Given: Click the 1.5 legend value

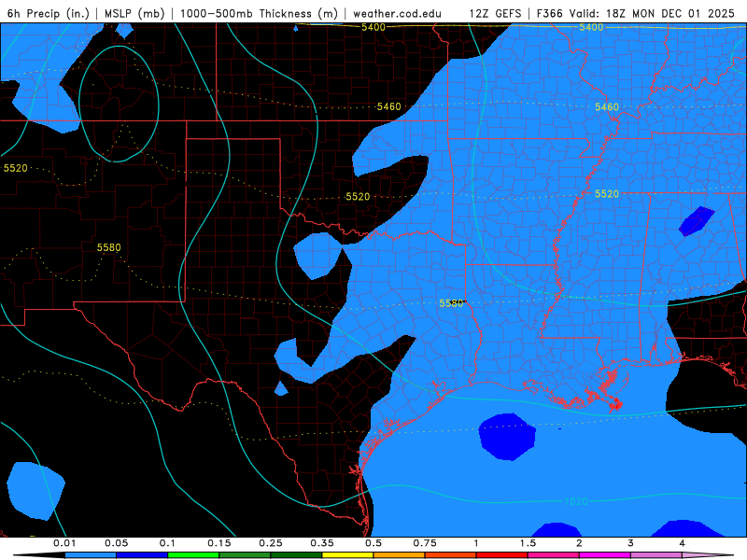Looking at the screenshot, I should point(528,543).
